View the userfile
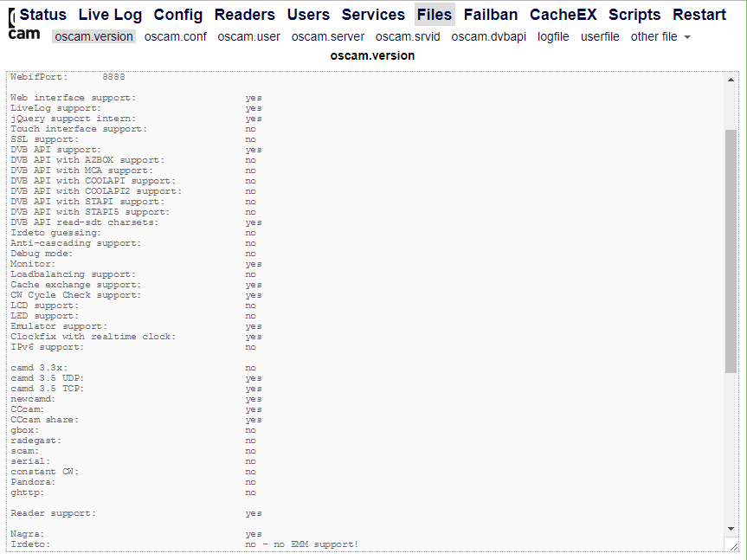Viewport: 747px width, 560px height. point(600,36)
